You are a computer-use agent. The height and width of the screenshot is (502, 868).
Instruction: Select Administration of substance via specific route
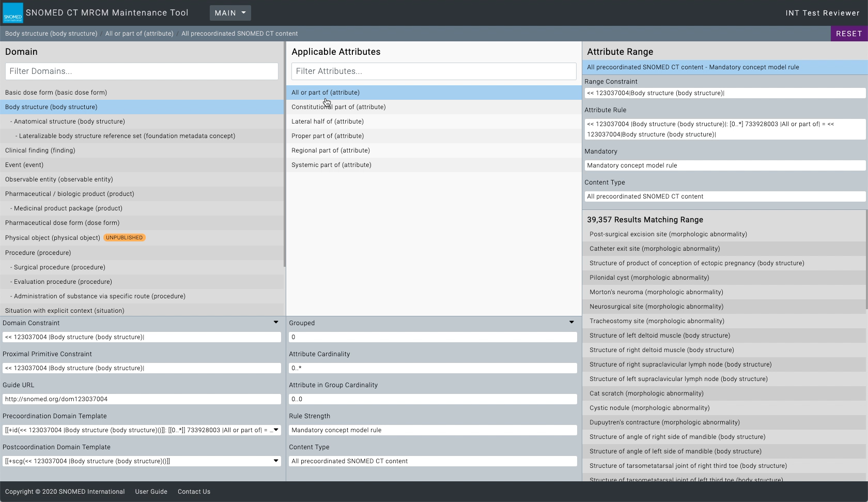point(142,296)
